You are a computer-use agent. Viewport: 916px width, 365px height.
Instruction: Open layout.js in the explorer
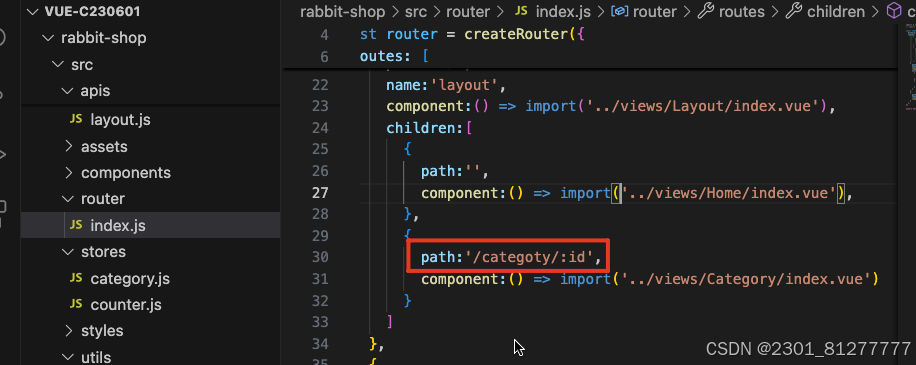[x=120, y=120]
